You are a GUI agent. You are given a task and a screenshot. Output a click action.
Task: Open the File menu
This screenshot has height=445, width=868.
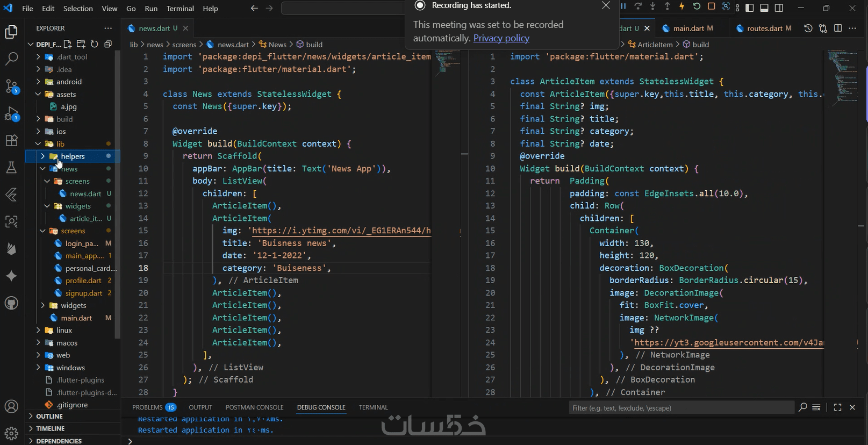click(27, 8)
